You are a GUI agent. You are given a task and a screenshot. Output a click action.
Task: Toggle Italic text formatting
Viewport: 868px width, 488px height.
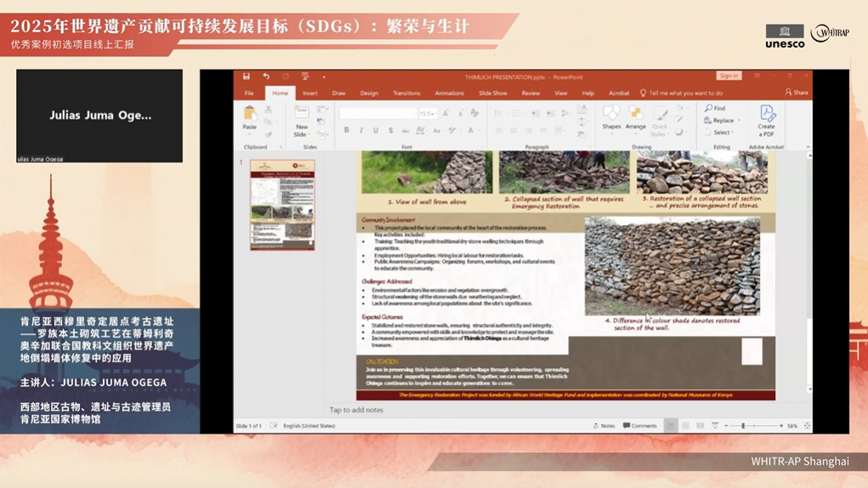360,131
